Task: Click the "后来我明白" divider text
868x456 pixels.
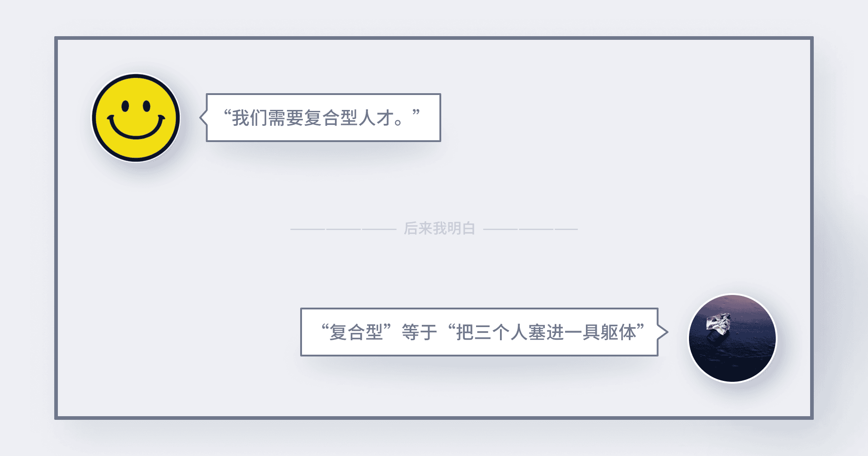Action: pos(439,228)
